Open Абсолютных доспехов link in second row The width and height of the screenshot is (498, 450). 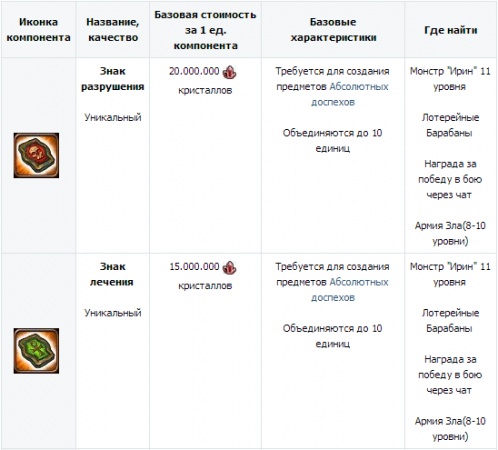[x=350, y=290]
